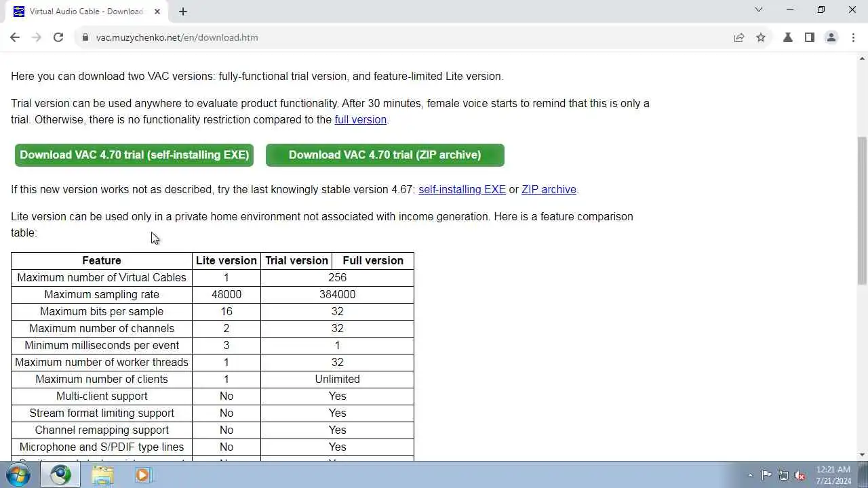Download VAC 4.70 trial ZIP archive

(385, 155)
